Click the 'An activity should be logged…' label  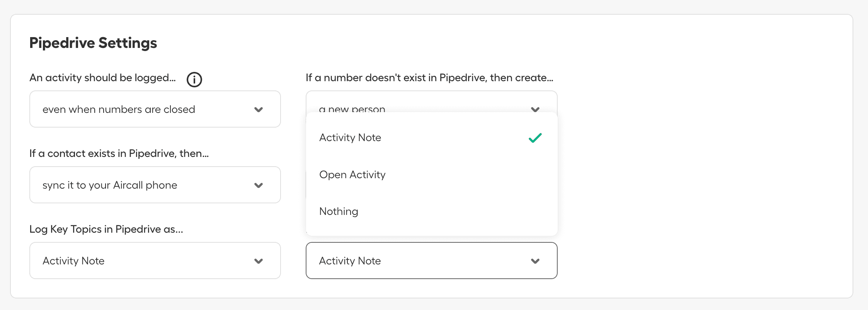(x=103, y=77)
